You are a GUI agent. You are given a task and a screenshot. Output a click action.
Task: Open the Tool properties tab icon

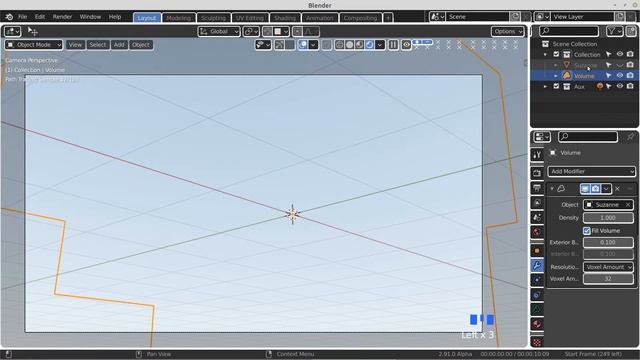coord(537,154)
